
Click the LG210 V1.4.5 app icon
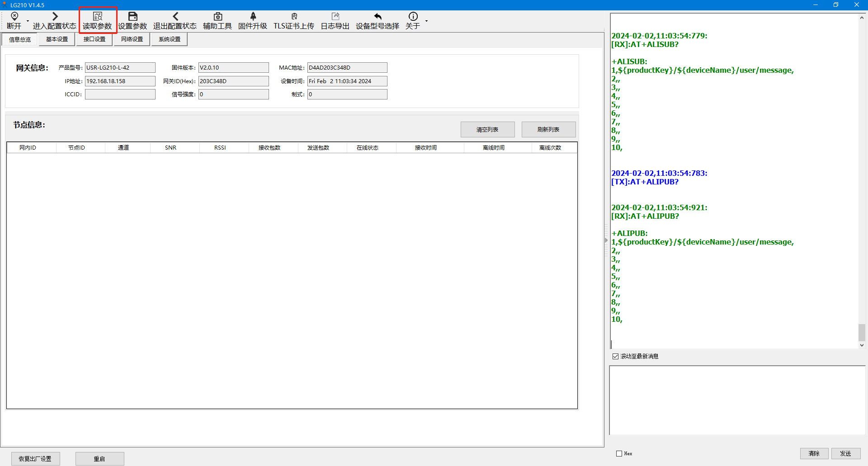coord(5,5)
